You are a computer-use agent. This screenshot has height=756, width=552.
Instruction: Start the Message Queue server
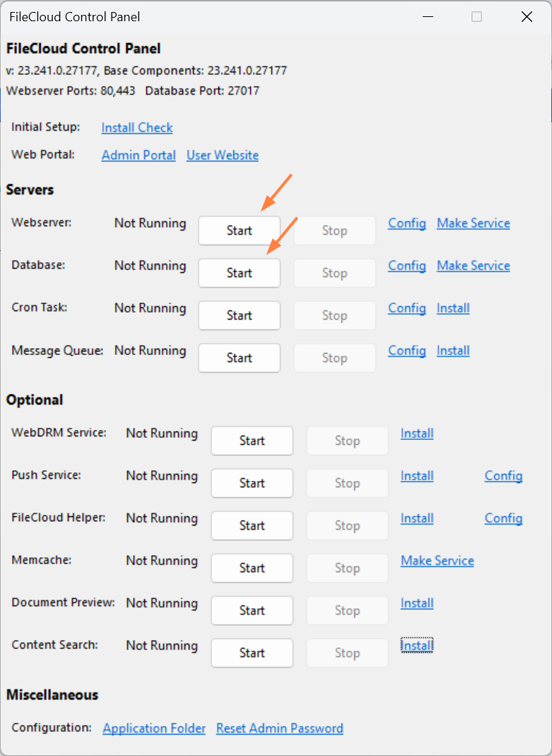tap(239, 358)
